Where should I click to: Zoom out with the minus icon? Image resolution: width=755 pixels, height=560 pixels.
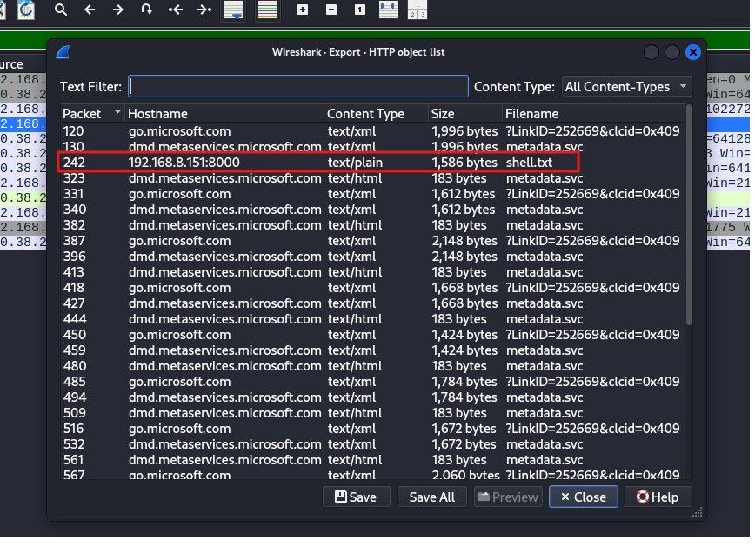pyautogui.click(x=331, y=10)
